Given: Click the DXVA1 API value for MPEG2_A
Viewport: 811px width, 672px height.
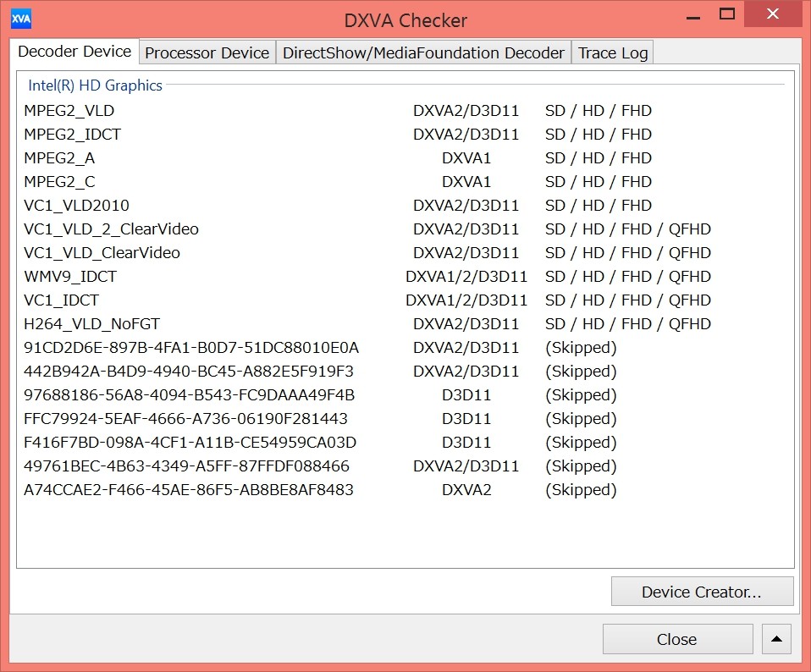Looking at the screenshot, I should coord(466,158).
